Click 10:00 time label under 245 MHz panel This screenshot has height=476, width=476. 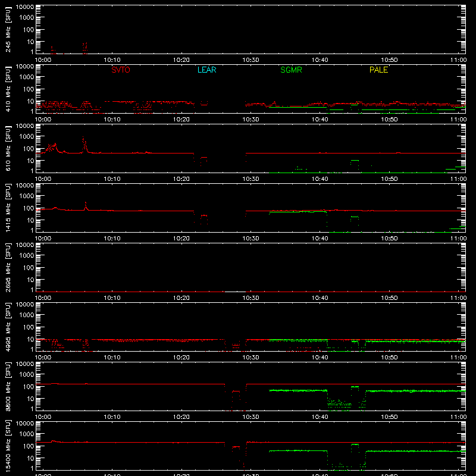(x=43, y=60)
